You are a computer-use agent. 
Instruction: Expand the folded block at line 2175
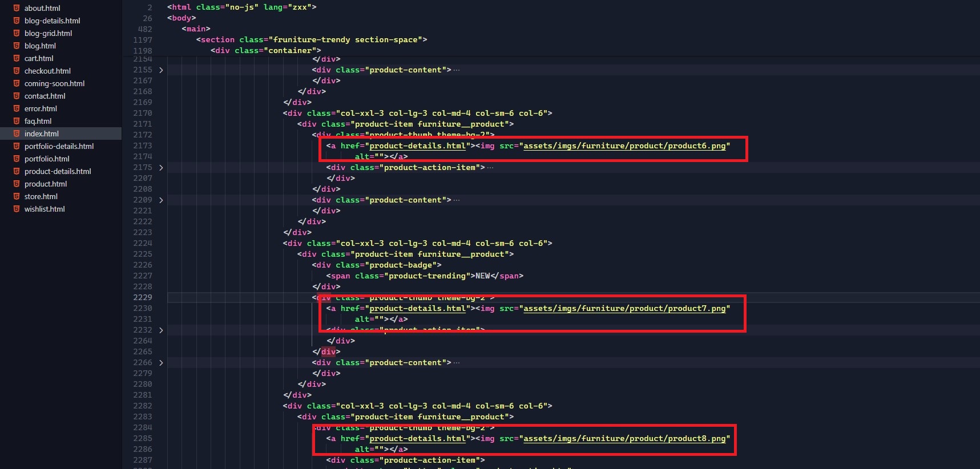tap(161, 168)
